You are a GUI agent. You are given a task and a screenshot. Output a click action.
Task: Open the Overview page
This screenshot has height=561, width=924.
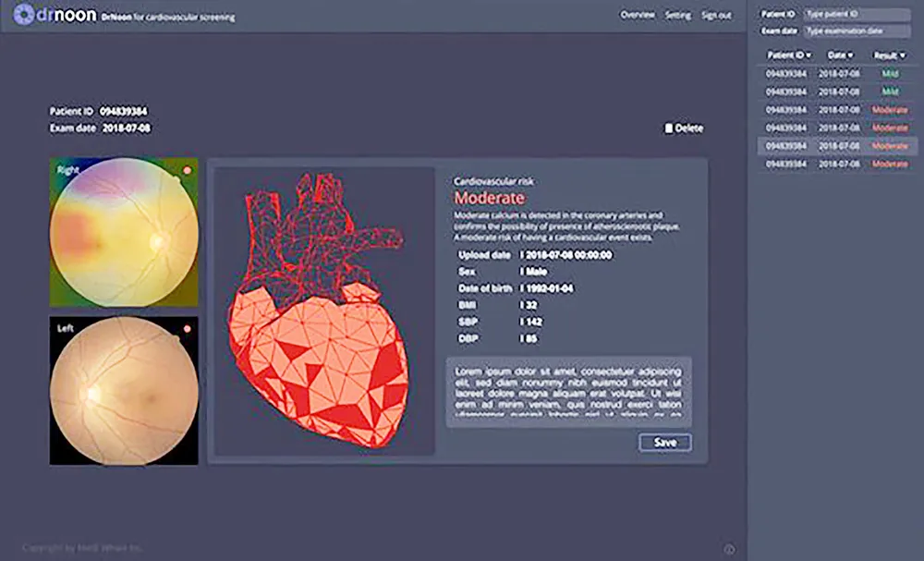[637, 16]
